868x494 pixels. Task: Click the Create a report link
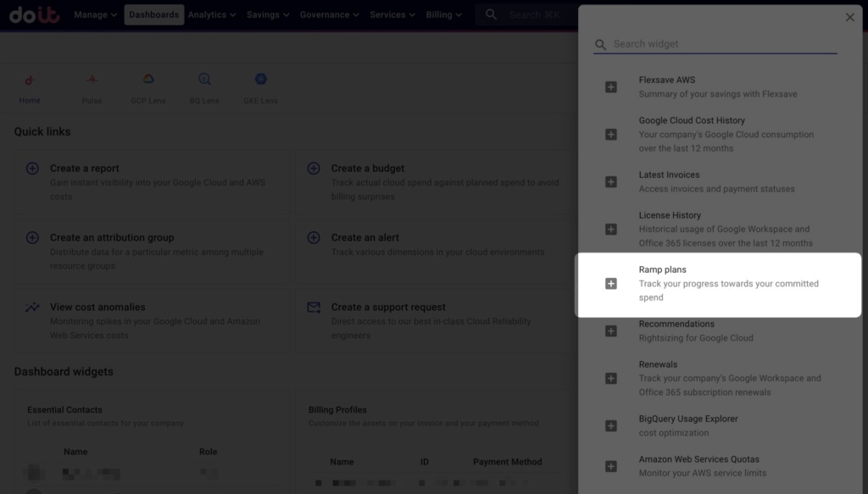coord(85,169)
